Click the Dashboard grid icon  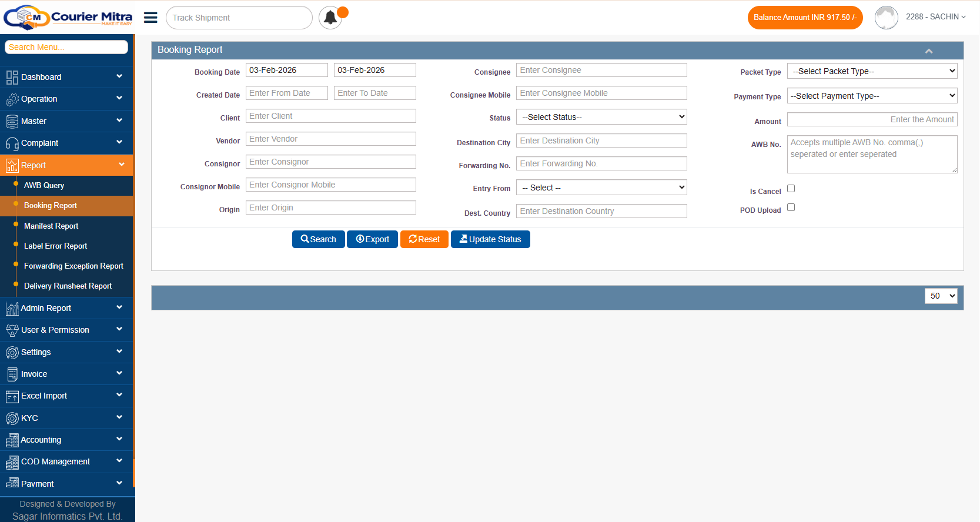[12, 78]
